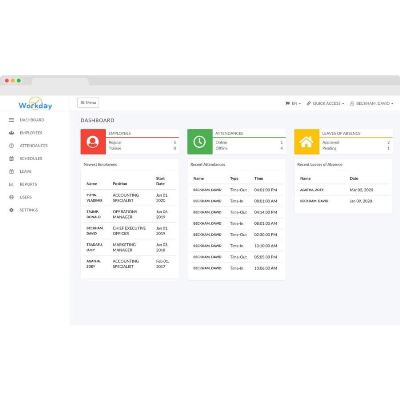Click the yellow Leaves of Absence house tile

coord(306,142)
